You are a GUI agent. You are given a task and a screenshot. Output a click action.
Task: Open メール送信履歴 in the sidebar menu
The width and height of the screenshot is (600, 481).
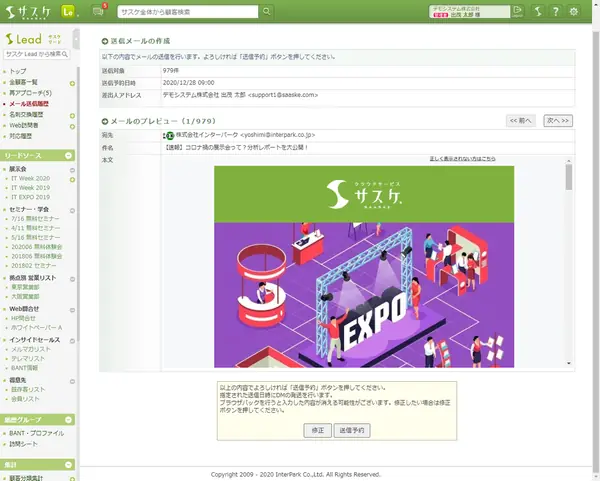coord(32,103)
